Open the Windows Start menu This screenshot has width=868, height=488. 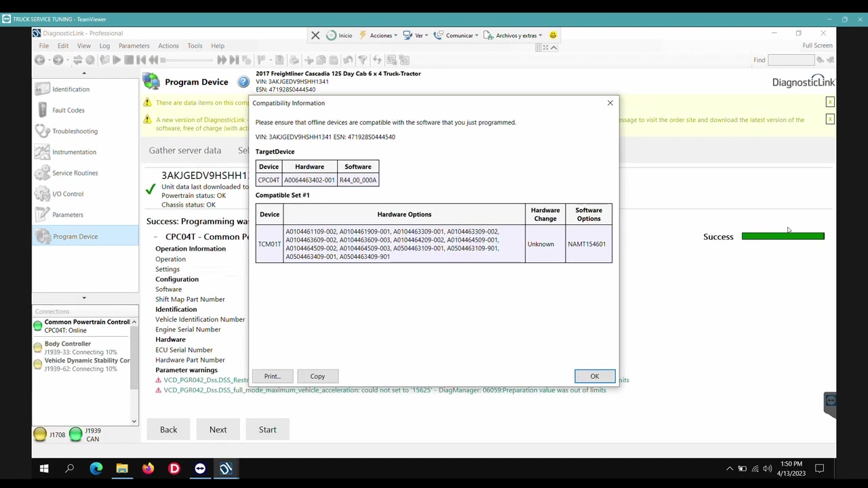44,468
